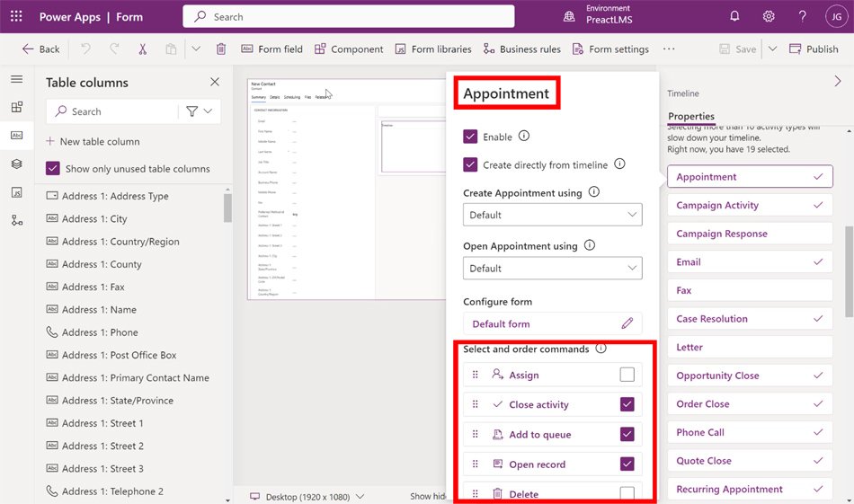The width and height of the screenshot is (854, 504).
Task: Open Form settings in command bar
Action: tap(611, 49)
